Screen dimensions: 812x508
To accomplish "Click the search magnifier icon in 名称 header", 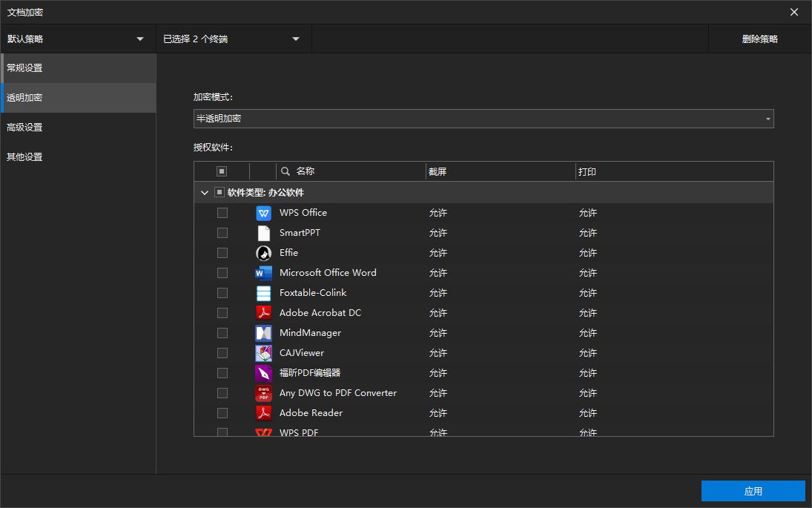I will pos(285,171).
